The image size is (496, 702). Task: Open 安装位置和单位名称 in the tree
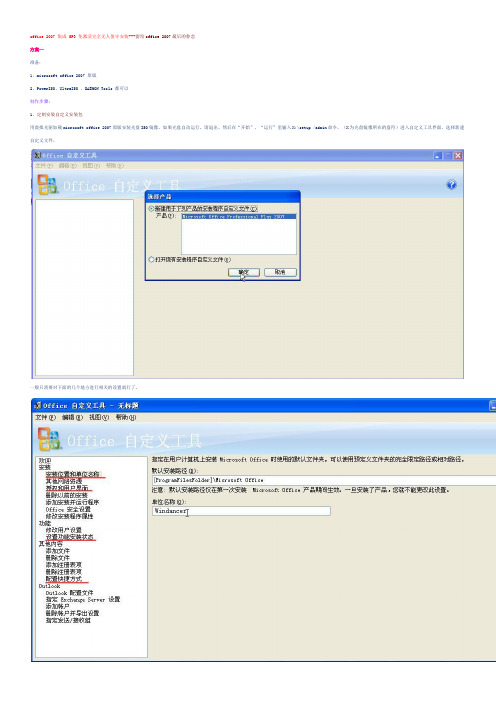point(73,474)
